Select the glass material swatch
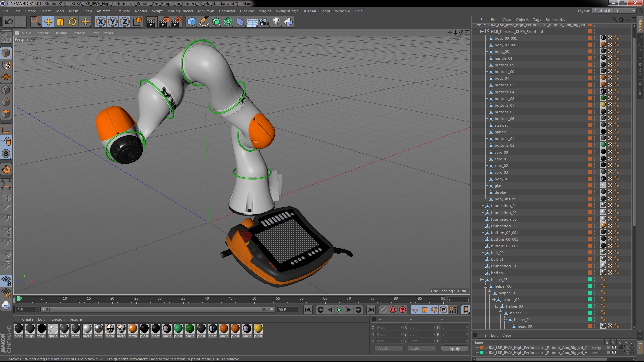The width and height of the screenshot is (644, 362). pos(53,329)
